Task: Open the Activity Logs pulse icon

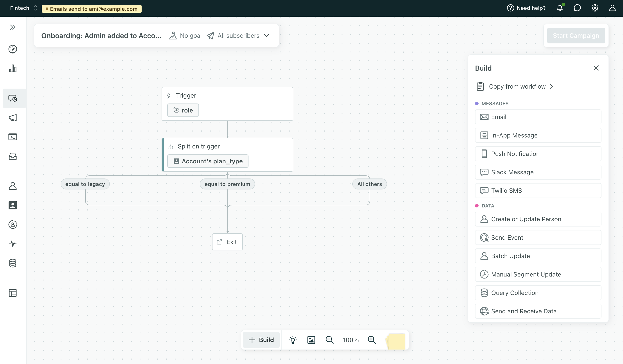Action: pyautogui.click(x=13, y=244)
